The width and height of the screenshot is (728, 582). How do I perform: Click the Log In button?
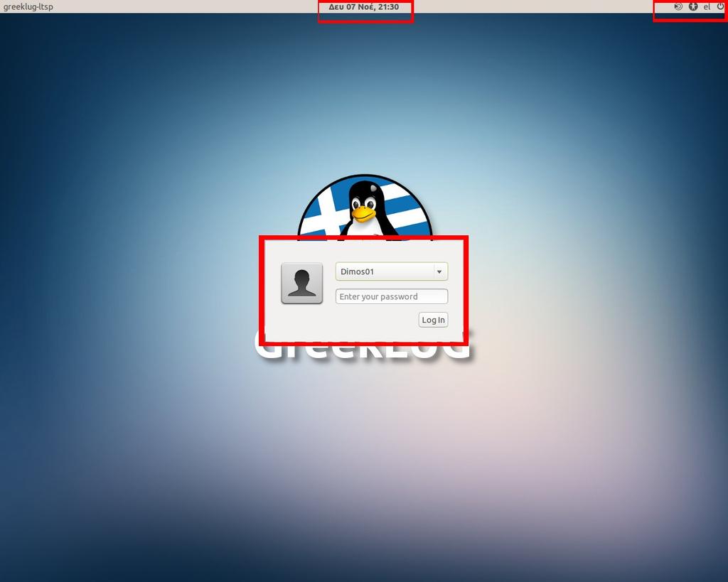(433, 320)
